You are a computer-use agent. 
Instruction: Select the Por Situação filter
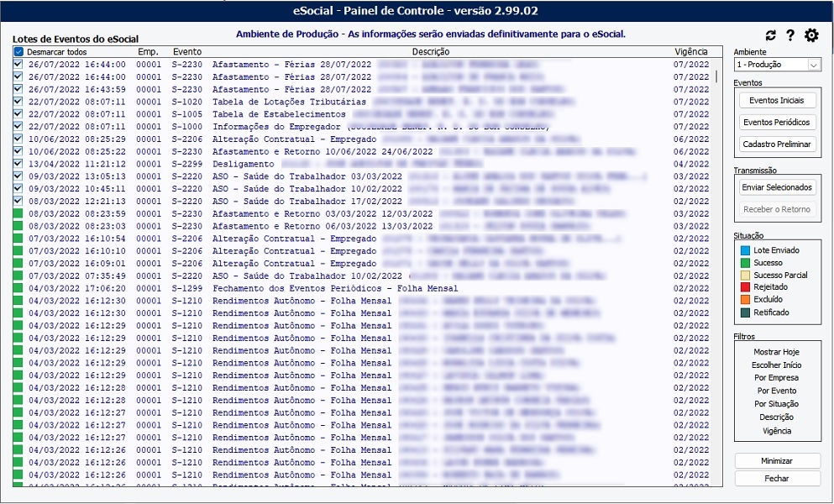click(x=776, y=404)
